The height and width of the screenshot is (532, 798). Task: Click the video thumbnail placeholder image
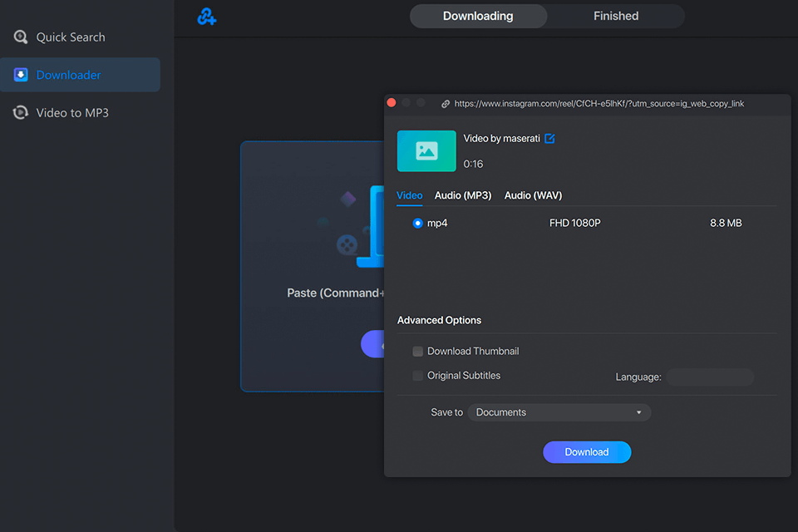point(426,151)
